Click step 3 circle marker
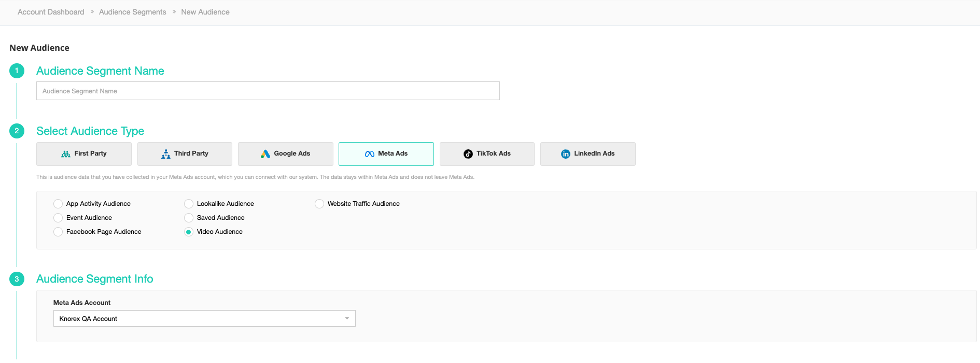Image resolution: width=980 pixels, height=363 pixels. coord(17,279)
